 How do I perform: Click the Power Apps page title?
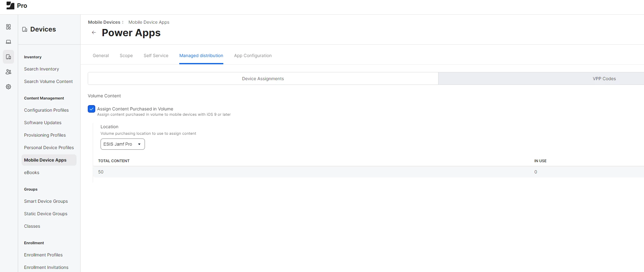pyautogui.click(x=131, y=33)
